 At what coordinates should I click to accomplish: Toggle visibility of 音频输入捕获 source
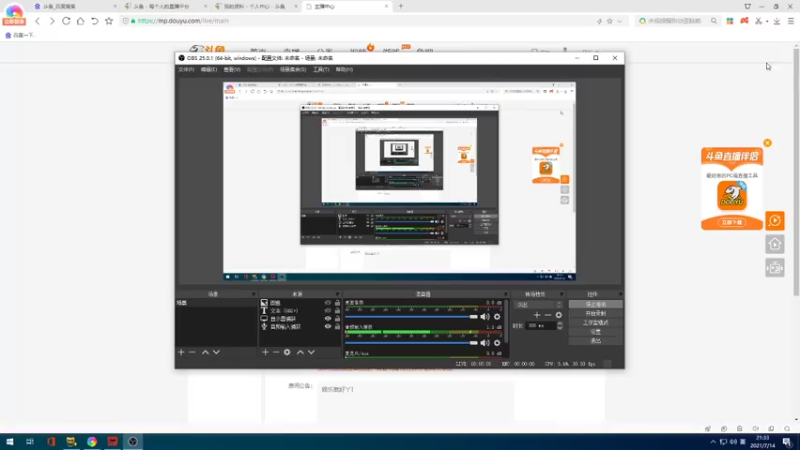[x=328, y=327]
